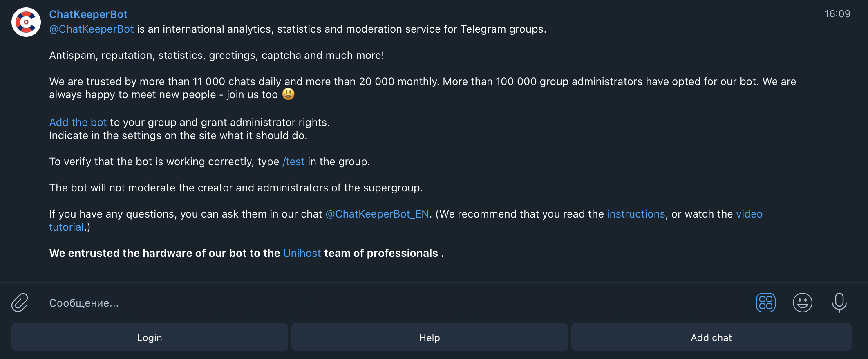Open the instructions link

coord(636,214)
